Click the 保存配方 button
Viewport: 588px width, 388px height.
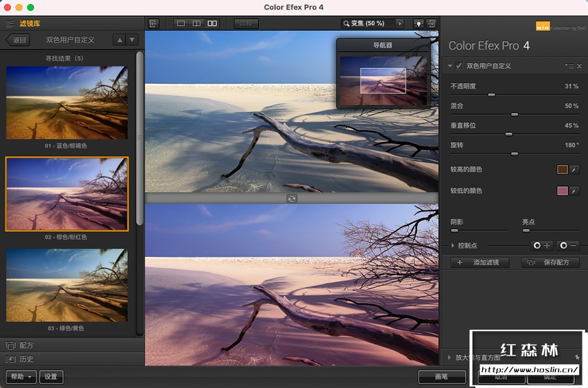[x=550, y=263]
